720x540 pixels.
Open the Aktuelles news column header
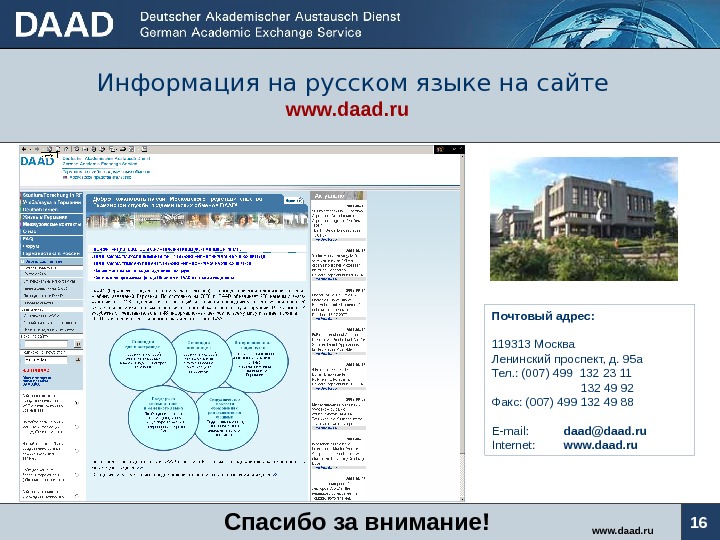tap(338, 196)
